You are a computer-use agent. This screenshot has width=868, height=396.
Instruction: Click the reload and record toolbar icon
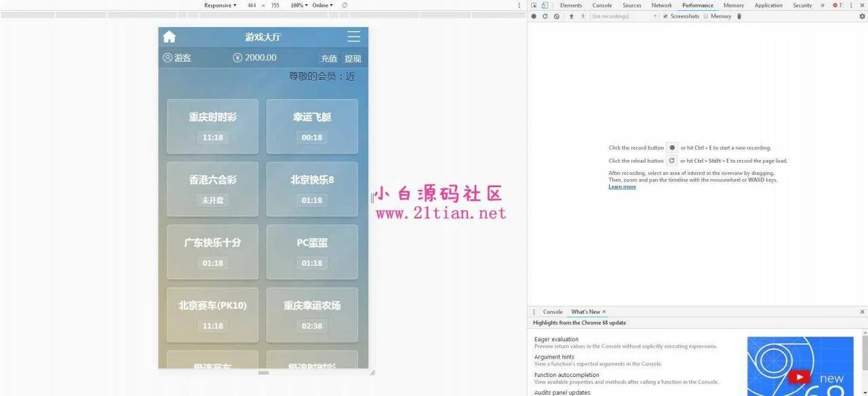pyautogui.click(x=545, y=16)
